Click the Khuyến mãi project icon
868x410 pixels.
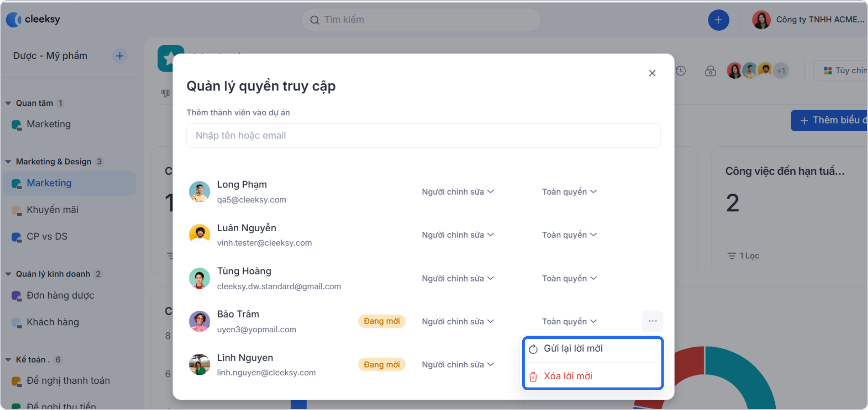[17, 210]
